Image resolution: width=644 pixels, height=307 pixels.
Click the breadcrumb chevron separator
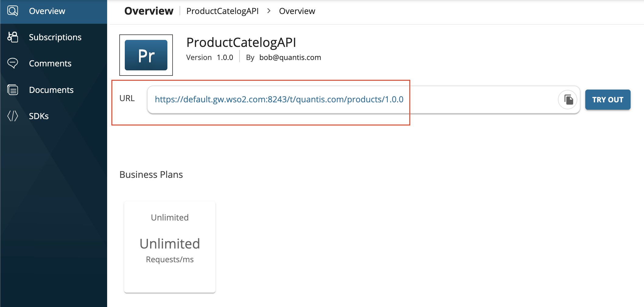[x=269, y=11]
